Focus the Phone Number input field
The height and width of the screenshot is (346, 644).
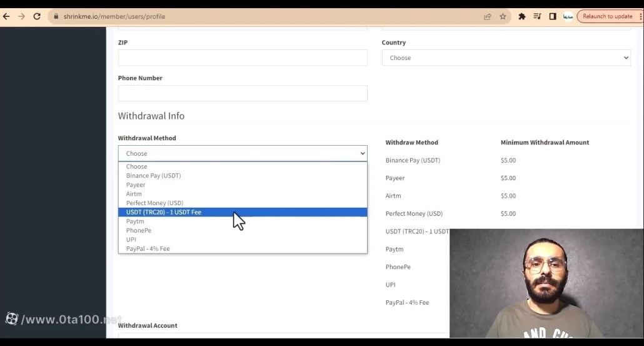(243, 93)
